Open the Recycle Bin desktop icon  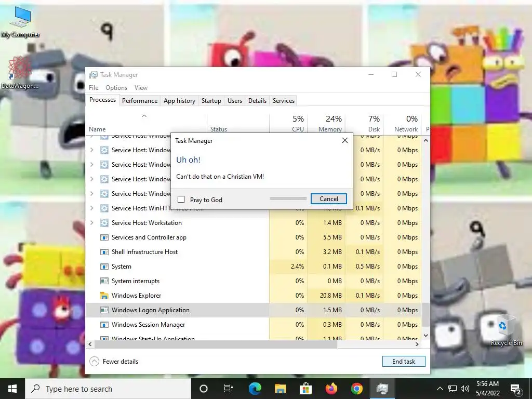point(506,330)
